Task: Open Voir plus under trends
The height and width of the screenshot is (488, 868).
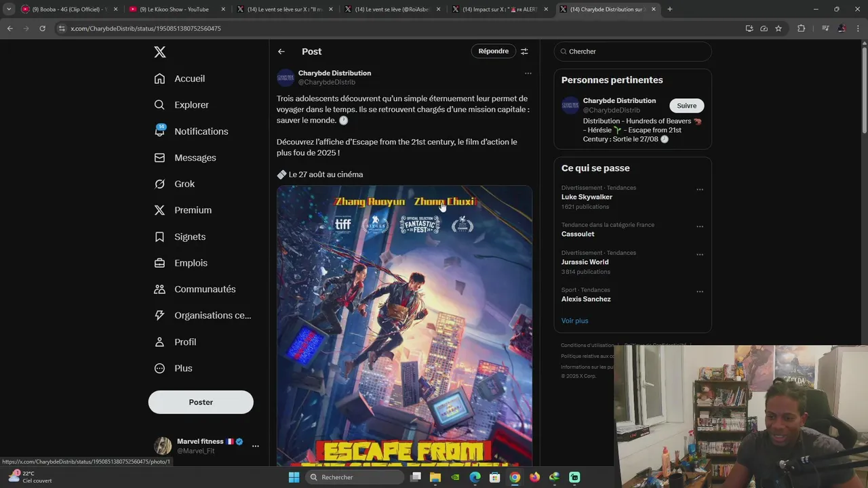Action: click(574, 321)
